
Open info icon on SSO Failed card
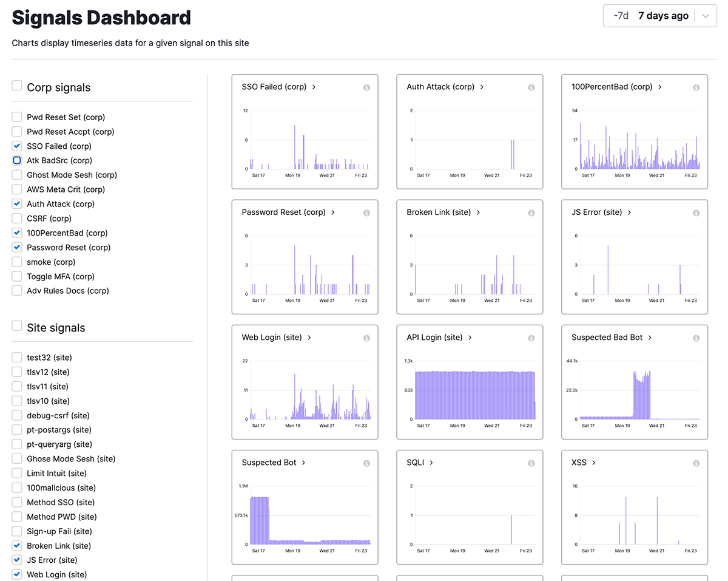click(x=366, y=87)
